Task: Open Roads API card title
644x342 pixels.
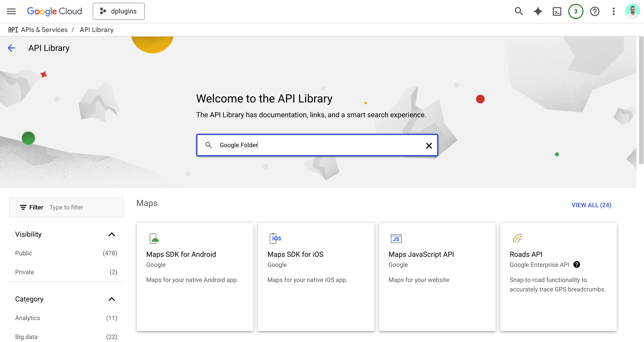Action: [x=526, y=254]
